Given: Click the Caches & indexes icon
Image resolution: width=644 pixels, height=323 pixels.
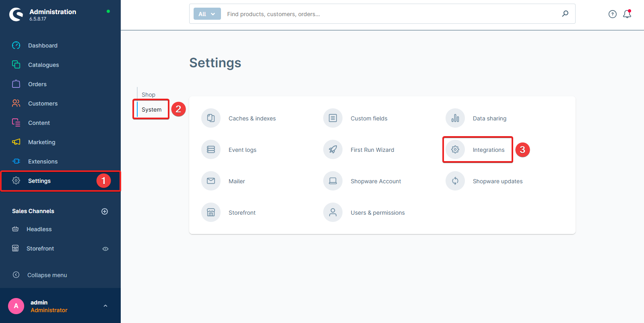Looking at the screenshot, I should [211, 118].
